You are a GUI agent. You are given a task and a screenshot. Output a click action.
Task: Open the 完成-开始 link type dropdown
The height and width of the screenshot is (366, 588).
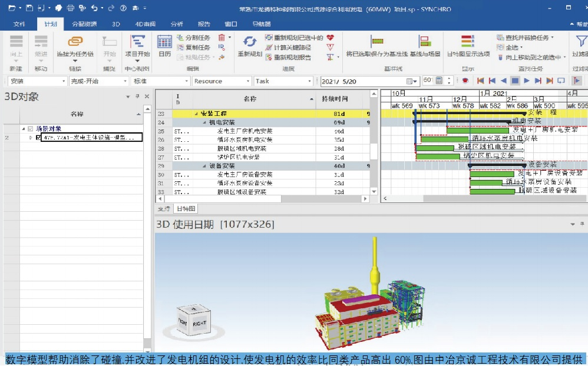coord(98,81)
